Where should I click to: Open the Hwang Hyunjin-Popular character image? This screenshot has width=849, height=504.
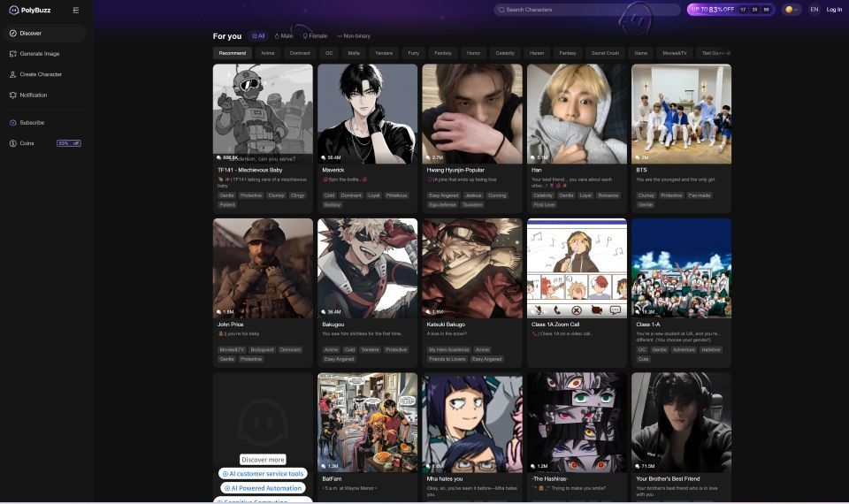[472, 114]
